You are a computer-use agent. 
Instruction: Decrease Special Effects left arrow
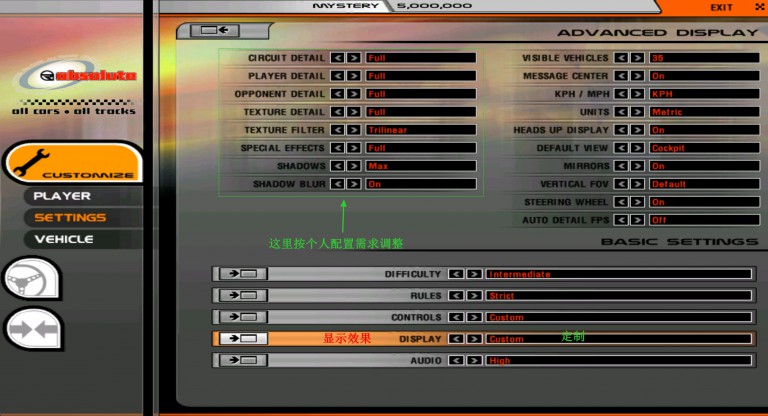(x=337, y=147)
